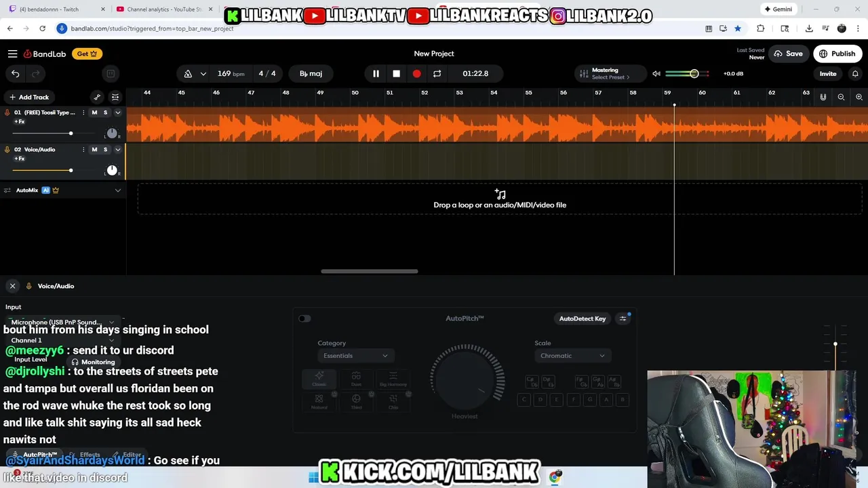Solo track 01 Toosii Type
Image resolution: width=868 pixels, height=488 pixels.
[x=105, y=113]
